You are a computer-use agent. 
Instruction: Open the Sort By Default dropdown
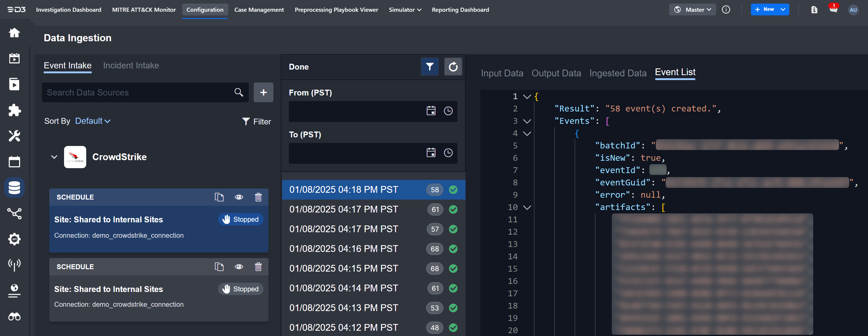click(93, 121)
